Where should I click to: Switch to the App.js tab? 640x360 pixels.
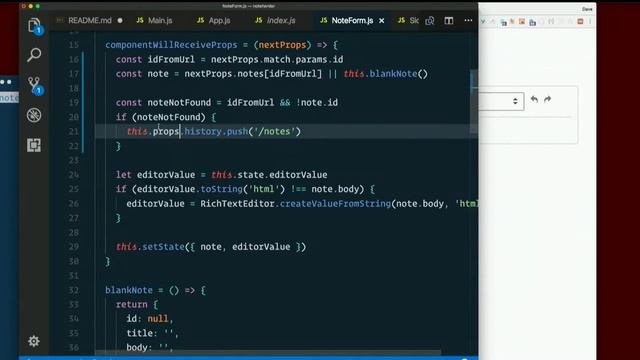tap(213, 20)
